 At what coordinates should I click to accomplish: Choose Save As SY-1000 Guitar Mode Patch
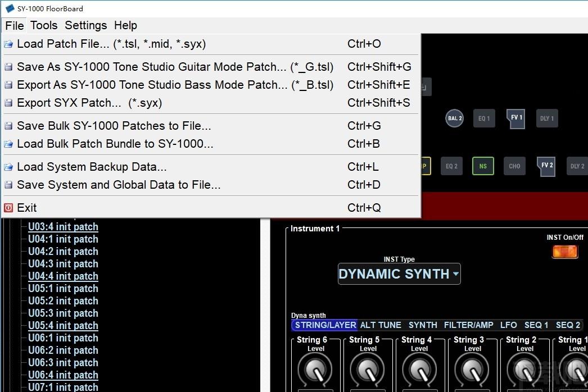(x=211, y=67)
